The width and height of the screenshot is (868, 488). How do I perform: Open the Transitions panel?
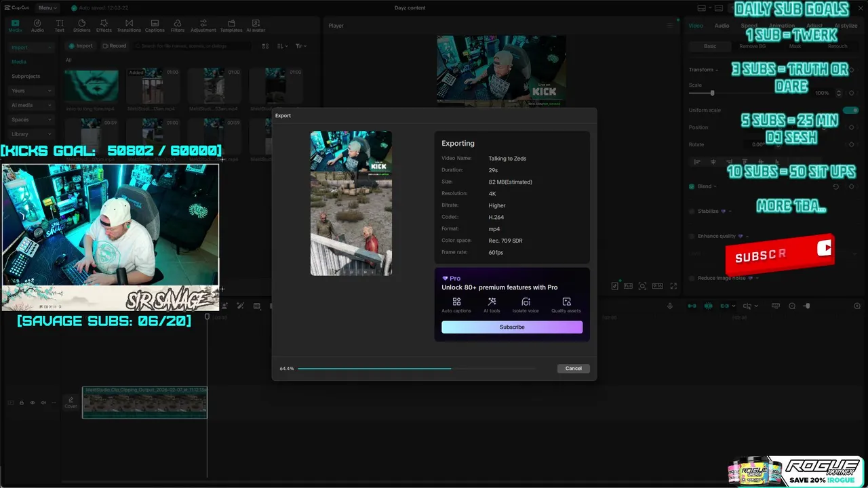129,26
